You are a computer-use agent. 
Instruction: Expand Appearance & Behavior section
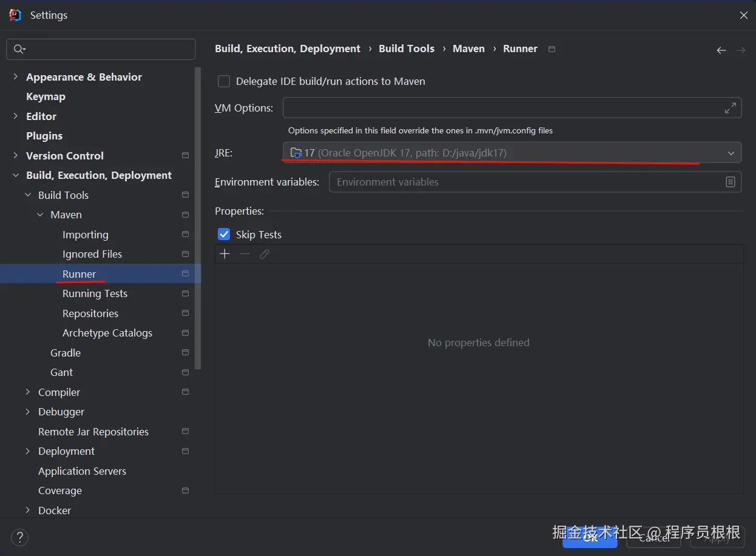[15, 77]
